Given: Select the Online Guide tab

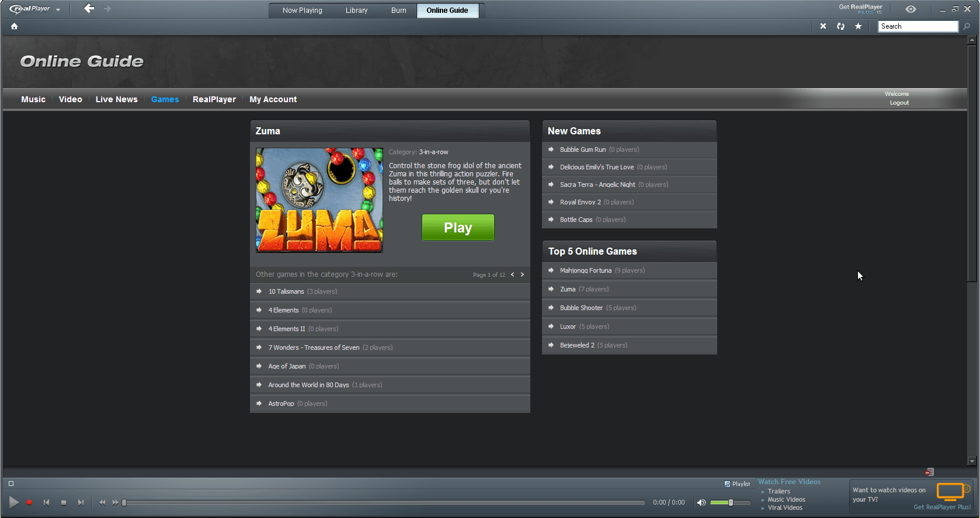Looking at the screenshot, I should [447, 11].
